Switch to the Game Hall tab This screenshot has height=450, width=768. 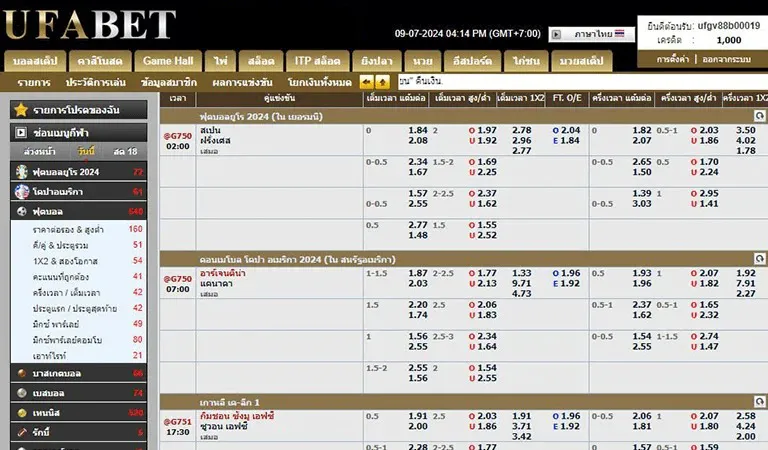(167, 60)
